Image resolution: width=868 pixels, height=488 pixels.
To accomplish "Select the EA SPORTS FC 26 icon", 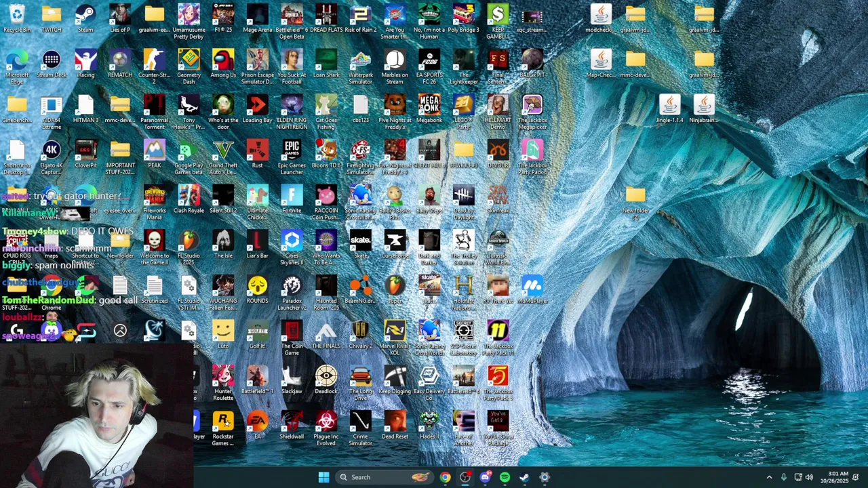I will click(429, 67).
